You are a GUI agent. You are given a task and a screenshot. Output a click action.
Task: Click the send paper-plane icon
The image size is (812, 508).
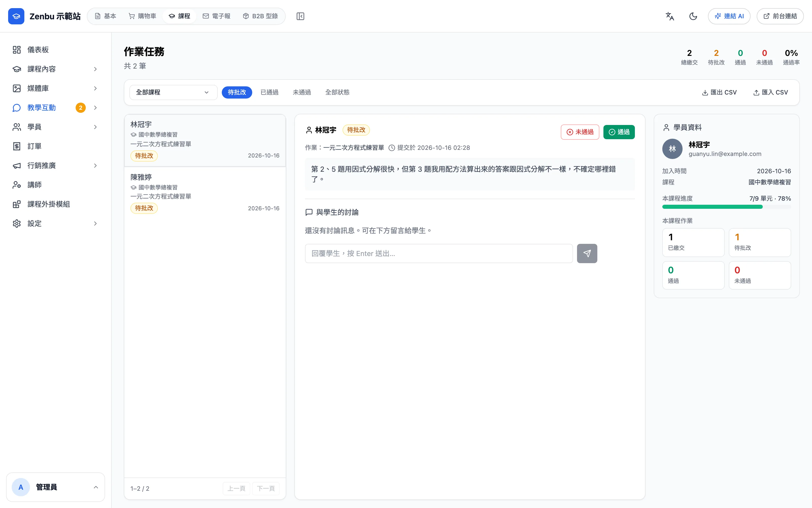pos(587,254)
